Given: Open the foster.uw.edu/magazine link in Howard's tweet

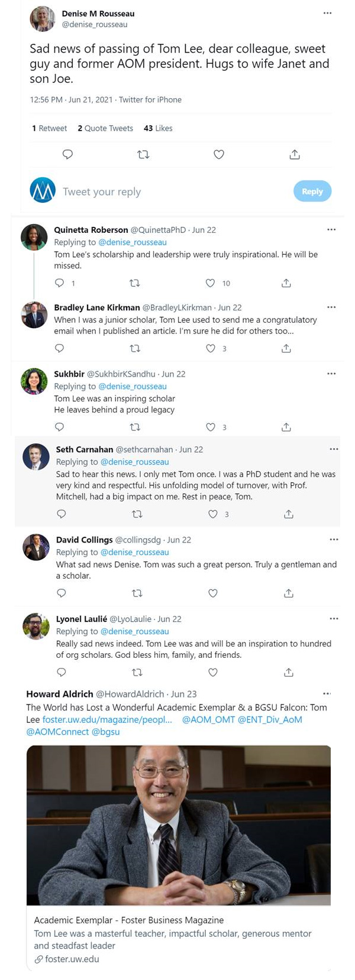Looking at the screenshot, I should [x=107, y=719].
